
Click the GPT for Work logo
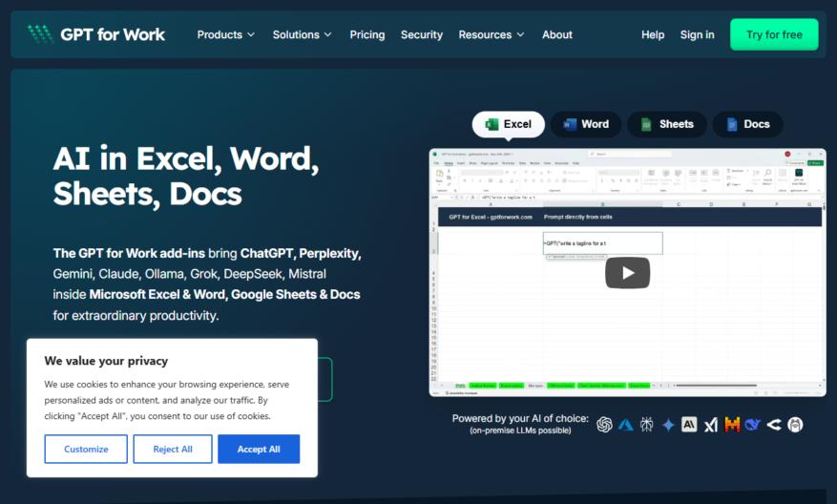(x=96, y=34)
